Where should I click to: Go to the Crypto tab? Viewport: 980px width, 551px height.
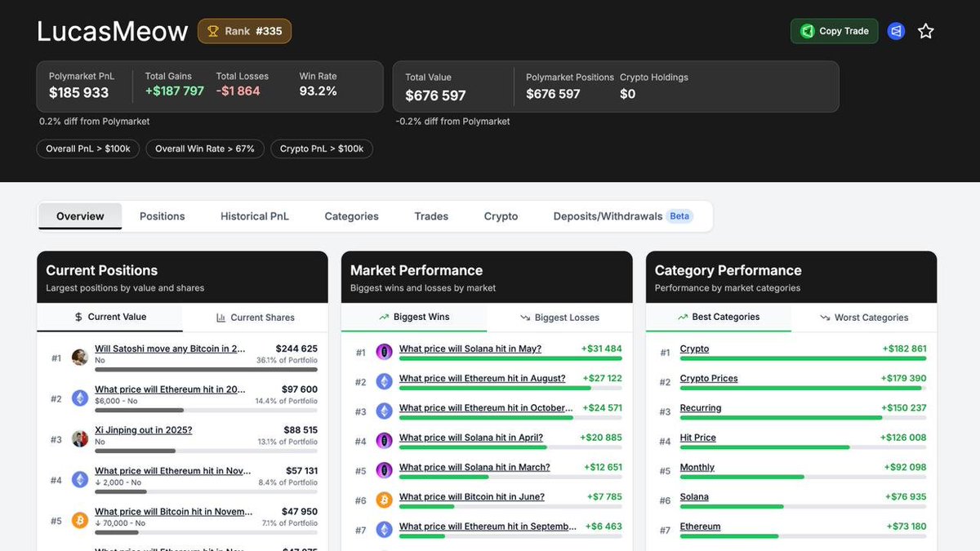tap(501, 216)
